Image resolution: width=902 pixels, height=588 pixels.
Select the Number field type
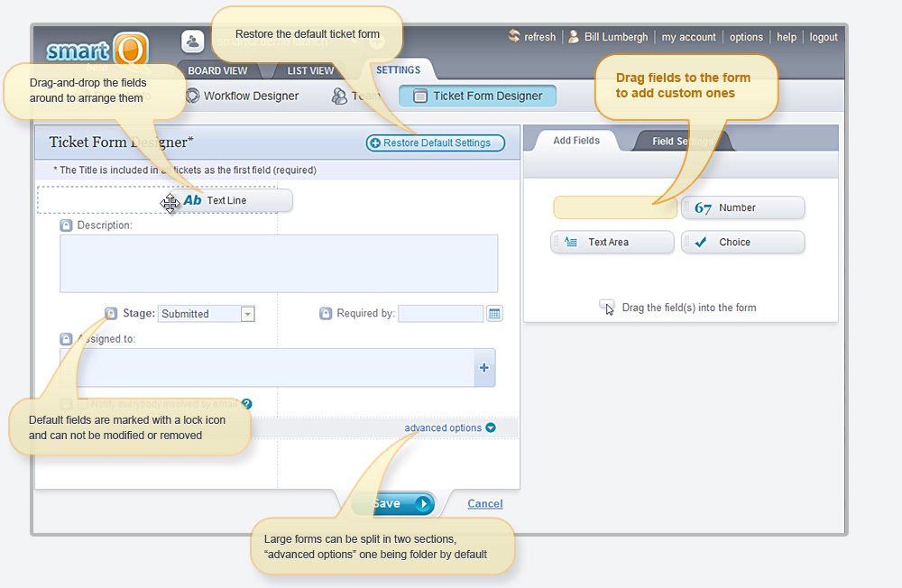(742, 207)
